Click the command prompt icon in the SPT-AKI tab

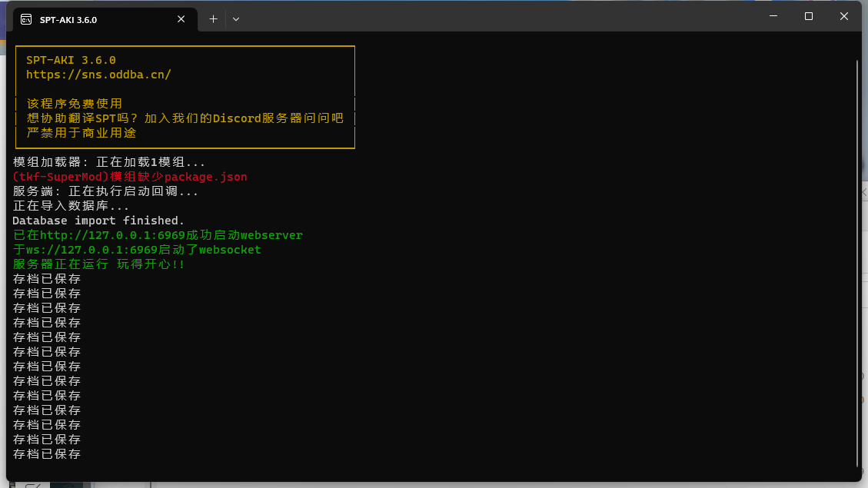point(25,18)
